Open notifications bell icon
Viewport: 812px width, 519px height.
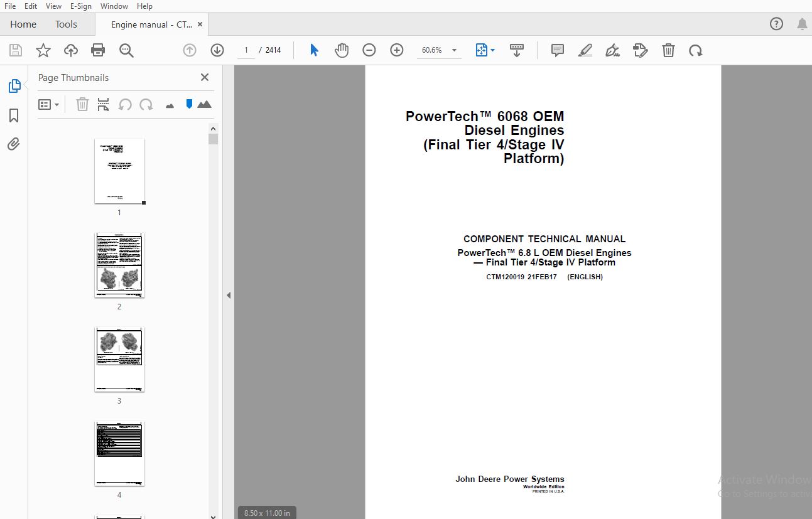pos(802,24)
